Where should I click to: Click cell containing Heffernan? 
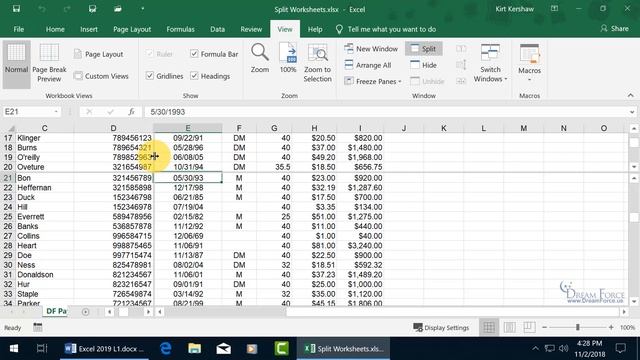click(x=44, y=188)
